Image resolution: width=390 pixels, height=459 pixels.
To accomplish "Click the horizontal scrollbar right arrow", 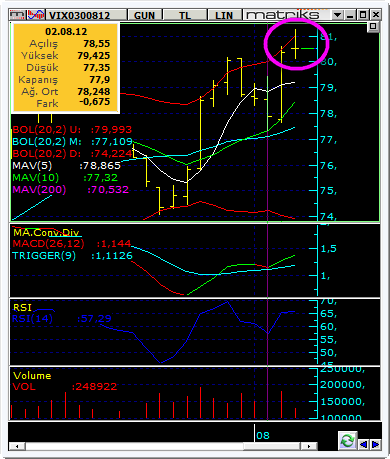I will (309, 446).
